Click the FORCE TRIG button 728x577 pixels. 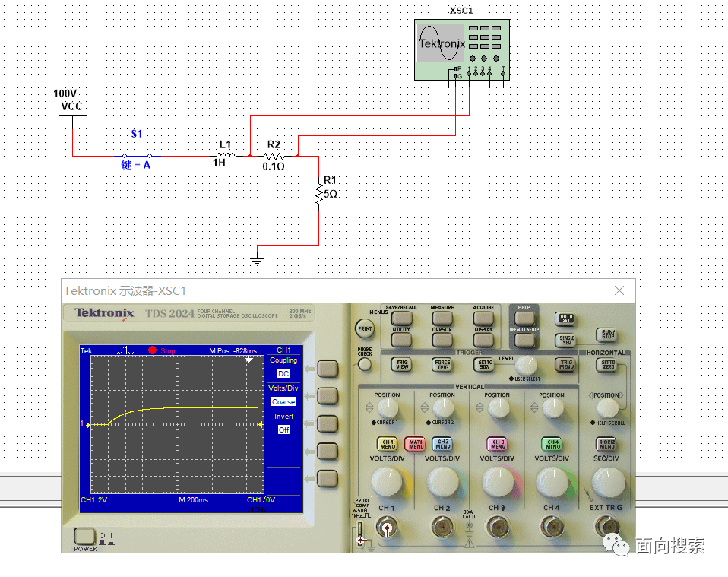pyautogui.click(x=442, y=364)
